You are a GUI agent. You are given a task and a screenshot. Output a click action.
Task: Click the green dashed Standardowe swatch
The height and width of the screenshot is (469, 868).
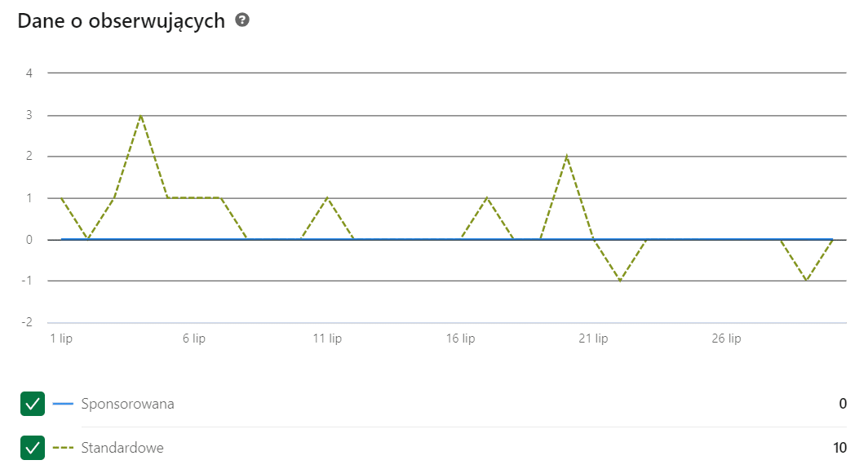click(63, 448)
